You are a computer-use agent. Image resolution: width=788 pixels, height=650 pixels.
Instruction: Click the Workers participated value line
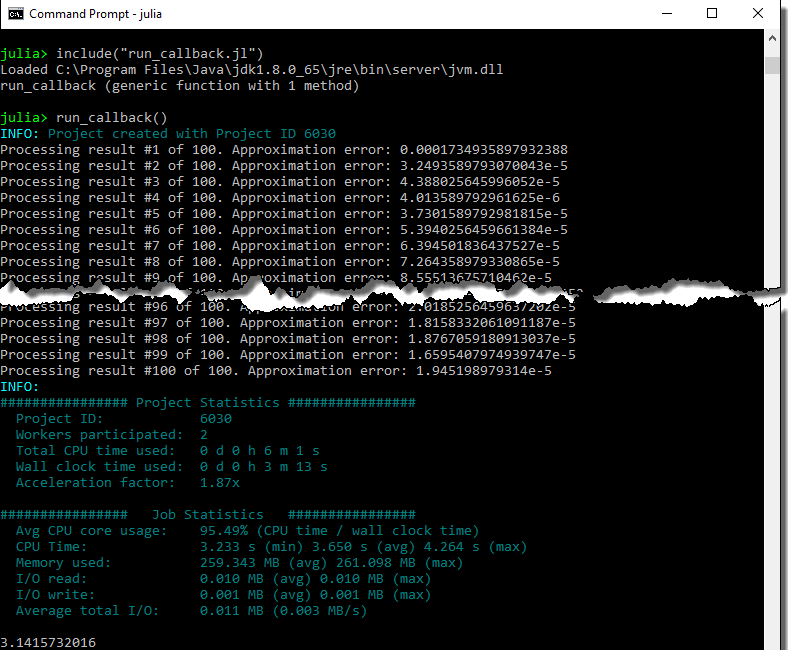coord(112,434)
